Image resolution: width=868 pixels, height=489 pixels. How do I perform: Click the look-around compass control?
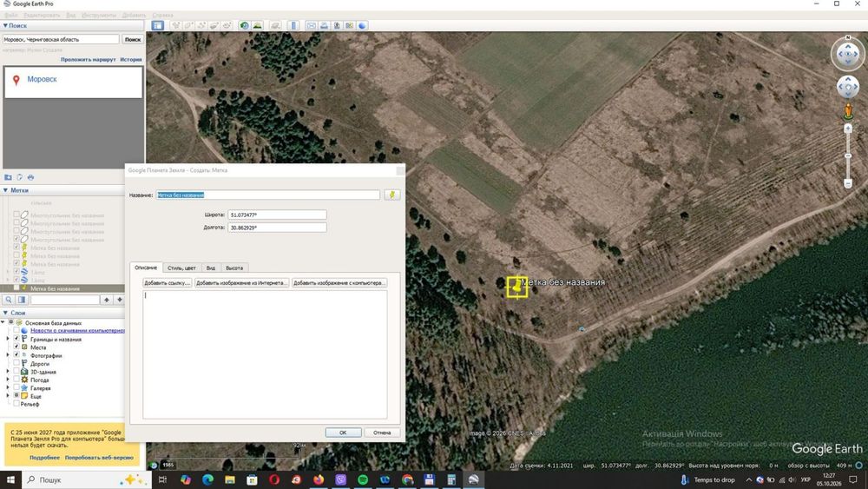(847, 54)
